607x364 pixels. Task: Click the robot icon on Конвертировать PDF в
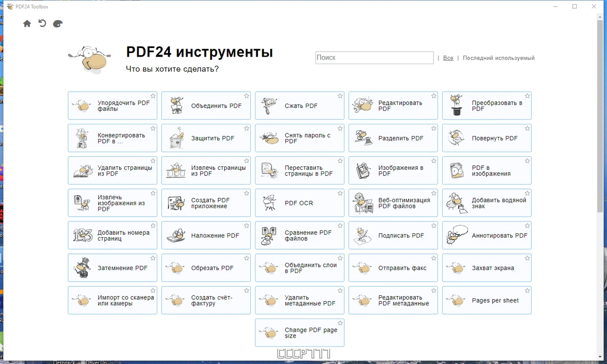point(82,138)
